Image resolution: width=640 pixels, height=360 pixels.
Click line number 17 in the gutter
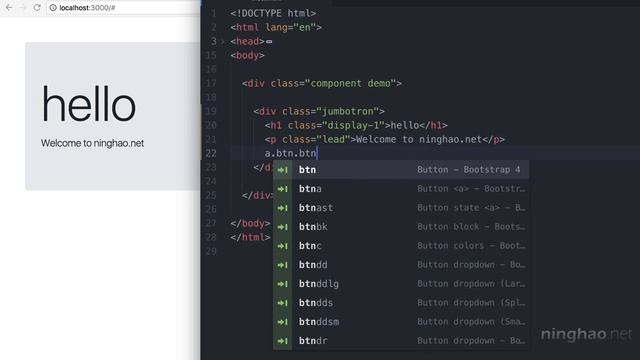(211, 83)
